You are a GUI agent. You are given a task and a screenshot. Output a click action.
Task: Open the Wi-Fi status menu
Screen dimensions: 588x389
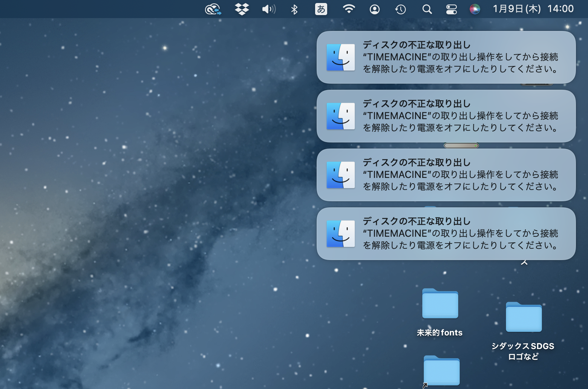tap(349, 9)
